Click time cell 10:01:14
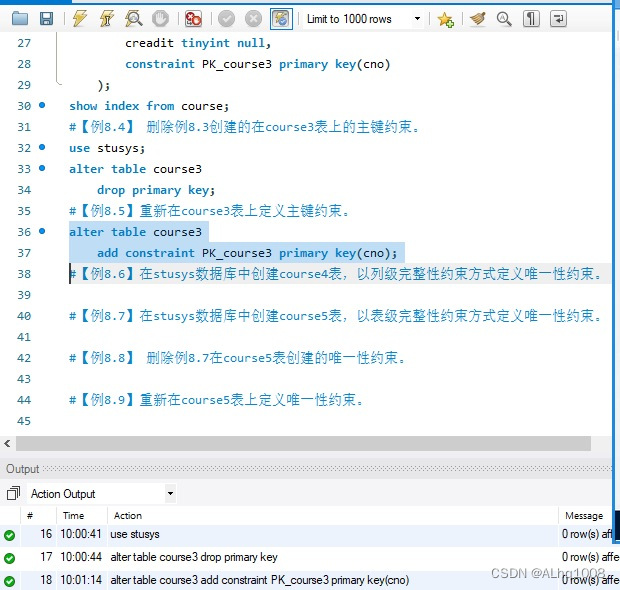The height and width of the screenshot is (590, 620). (x=81, y=580)
